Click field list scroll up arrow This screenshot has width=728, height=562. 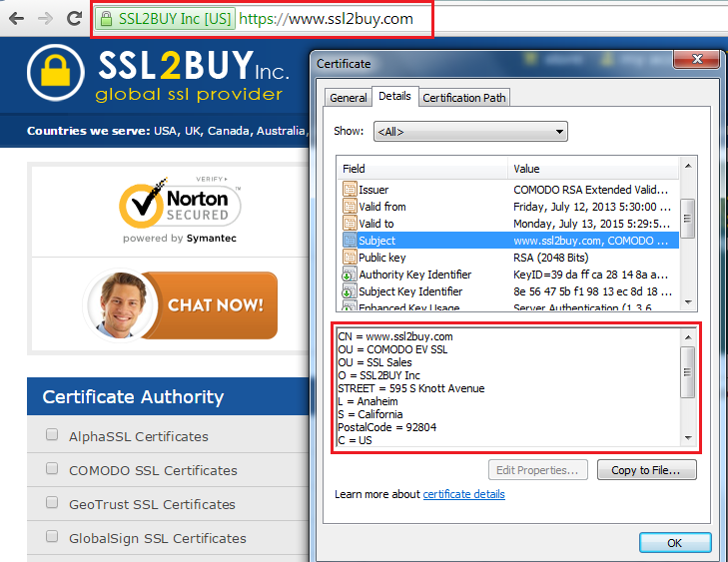[688, 166]
